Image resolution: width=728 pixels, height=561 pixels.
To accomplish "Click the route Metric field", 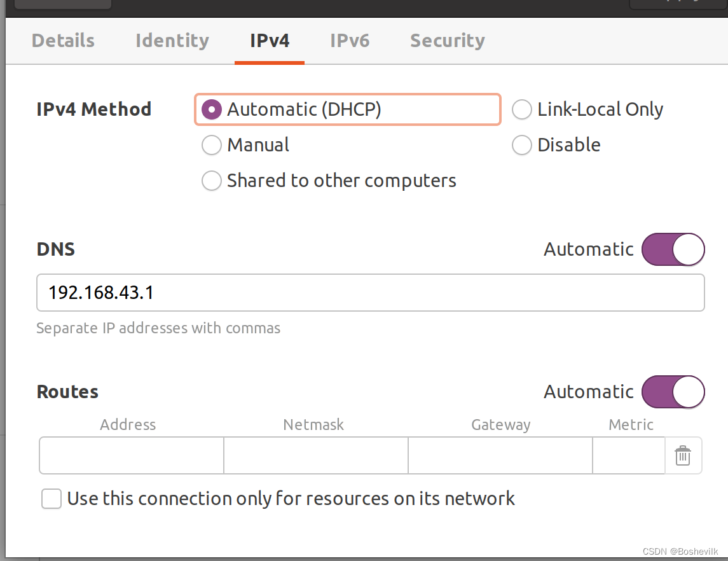I will [628, 455].
